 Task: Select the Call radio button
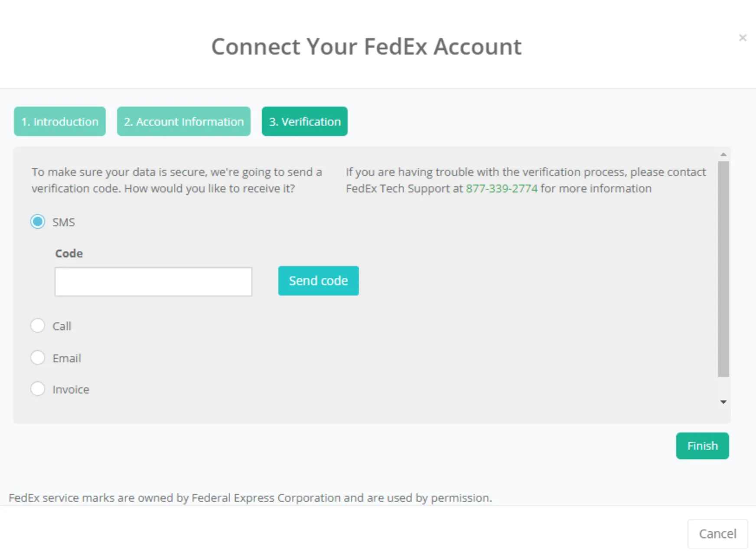(38, 325)
